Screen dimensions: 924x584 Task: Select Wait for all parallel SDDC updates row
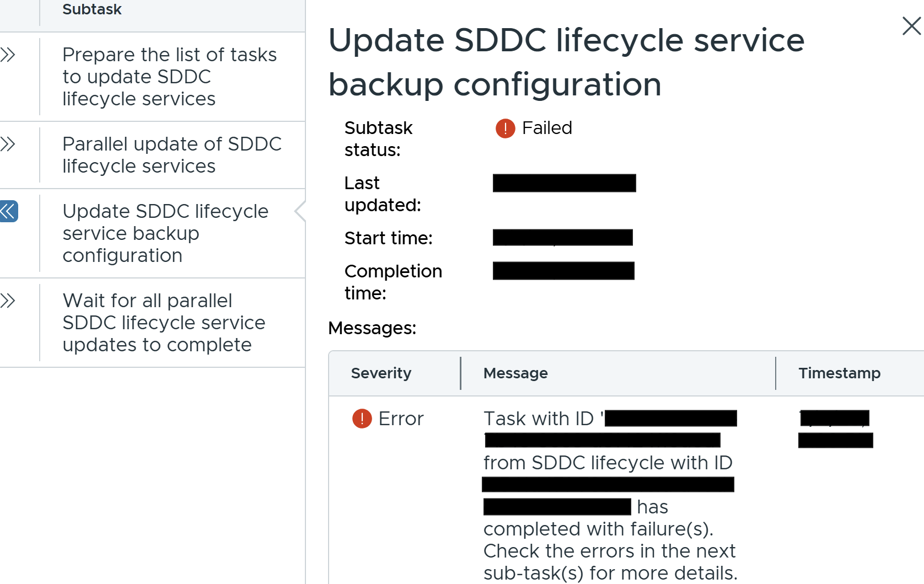(x=164, y=323)
